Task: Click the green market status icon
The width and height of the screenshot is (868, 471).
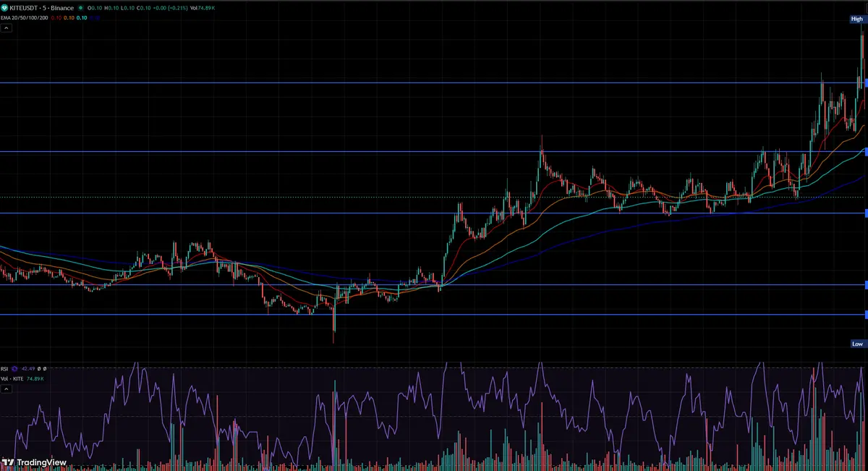Action: tap(80, 8)
